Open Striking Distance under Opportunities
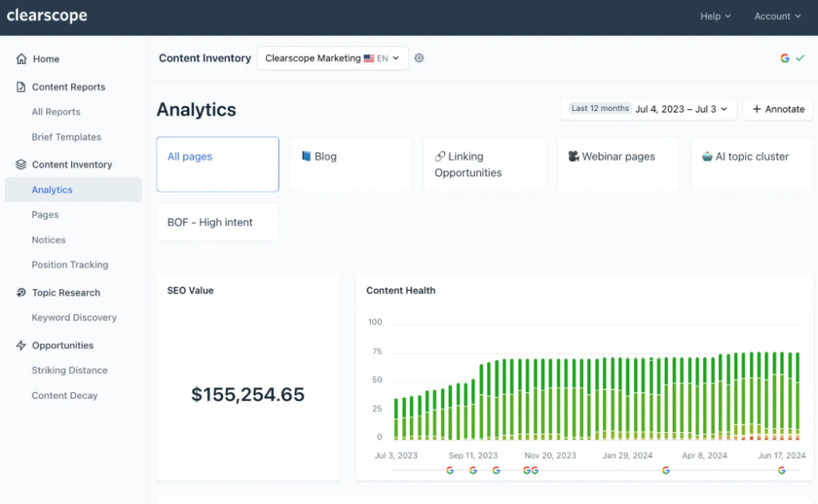The height and width of the screenshot is (504, 818). pos(69,370)
